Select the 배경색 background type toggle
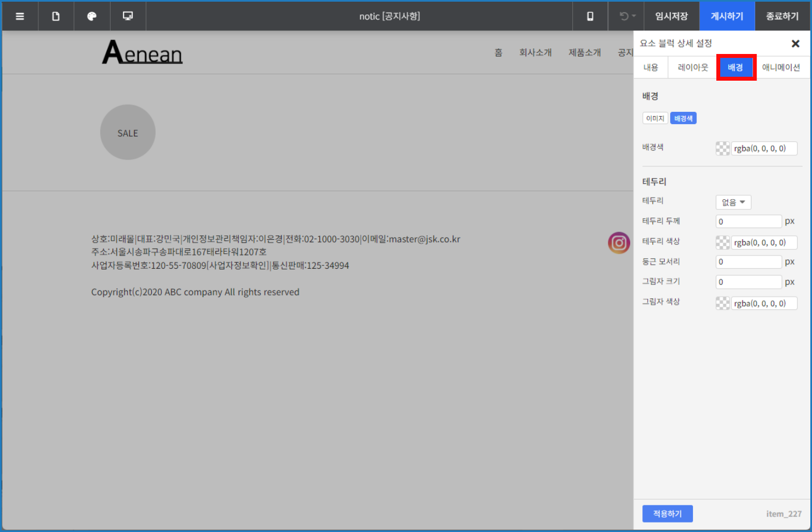 (683, 119)
